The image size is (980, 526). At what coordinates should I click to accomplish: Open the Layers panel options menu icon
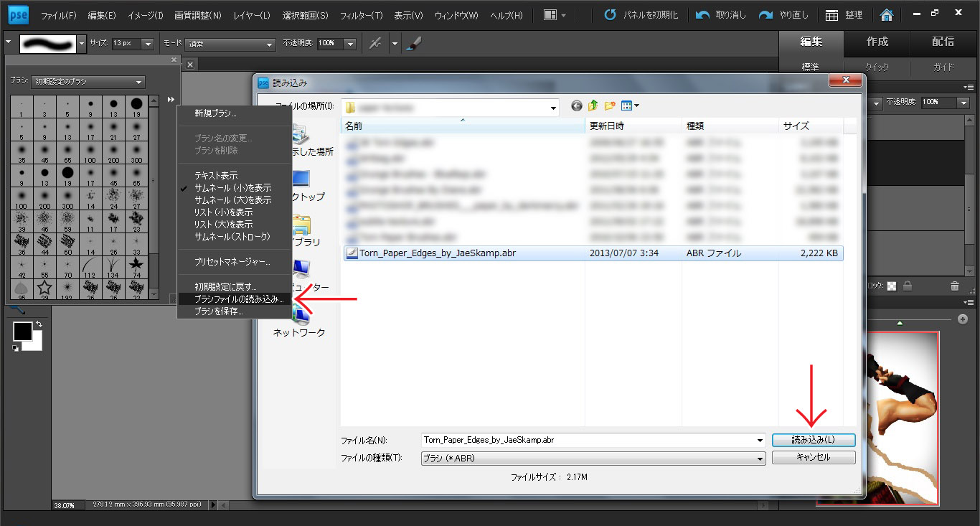pyautogui.click(x=969, y=87)
